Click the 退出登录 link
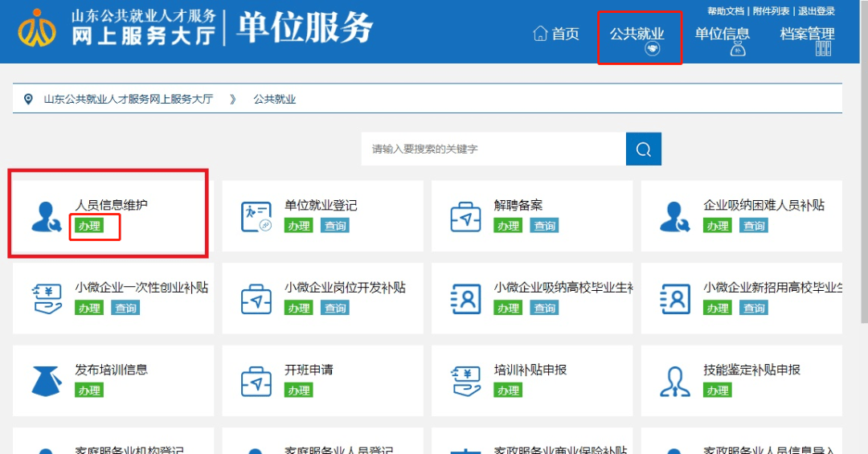 point(817,11)
